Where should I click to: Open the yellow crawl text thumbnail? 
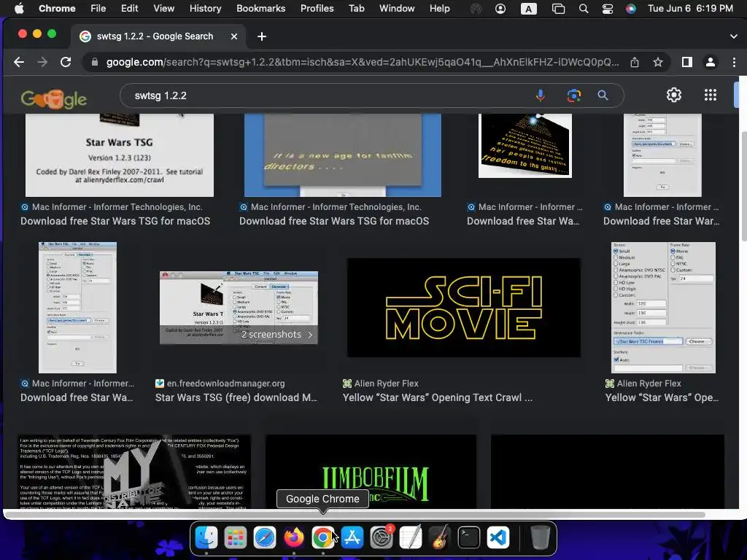coord(525,146)
